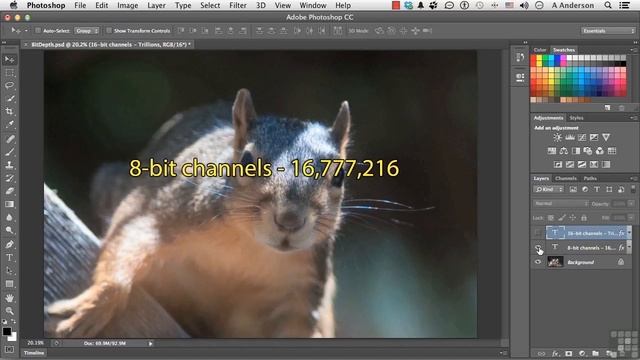Image resolution: width=640 pixels, height=360 pixels.
Task: Open the Auto-Select Group dropdown
Action: coord(87,31)
